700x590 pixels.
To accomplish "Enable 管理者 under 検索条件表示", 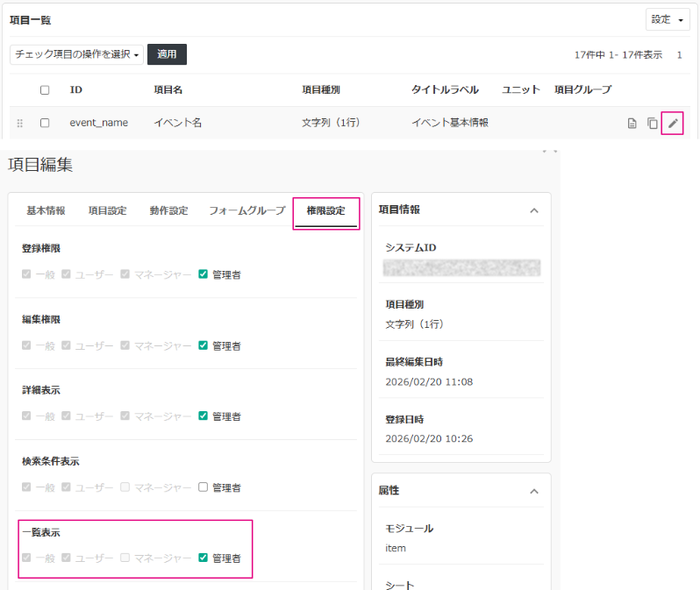I will pyautogui.click(x=204, y=487).
